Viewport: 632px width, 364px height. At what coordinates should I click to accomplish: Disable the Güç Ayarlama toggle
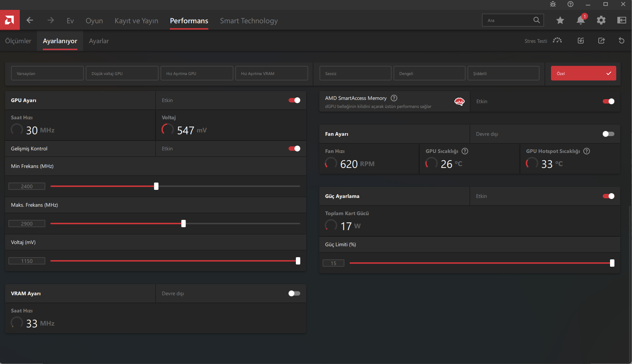click(x=609, y=196)
